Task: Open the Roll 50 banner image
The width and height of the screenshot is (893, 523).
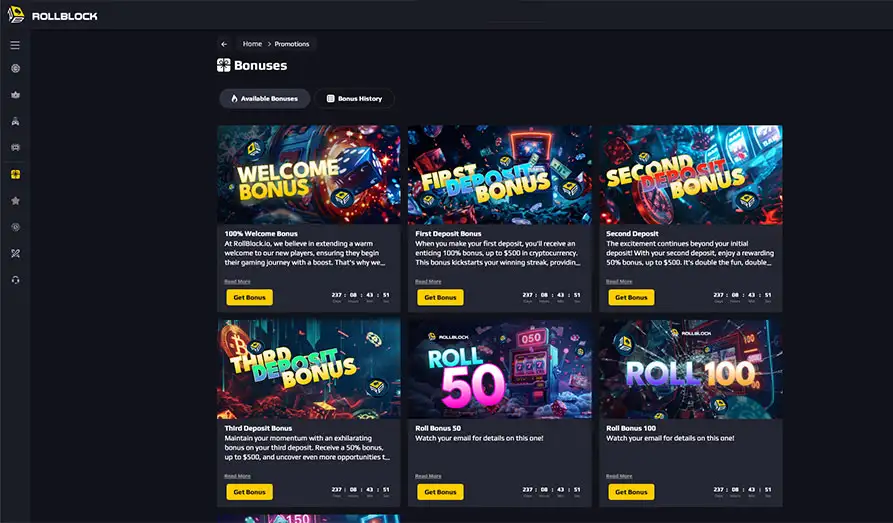Action: point(499,369)
